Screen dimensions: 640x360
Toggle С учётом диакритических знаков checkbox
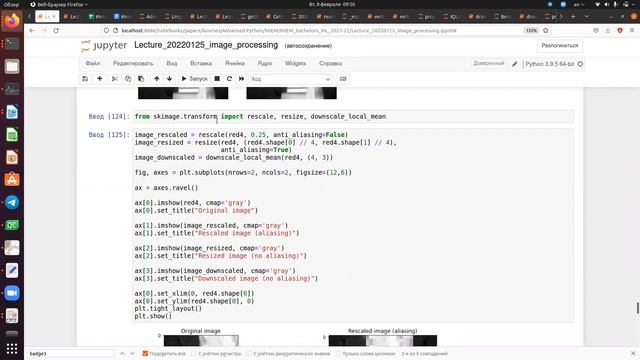(x=249, y=353)
